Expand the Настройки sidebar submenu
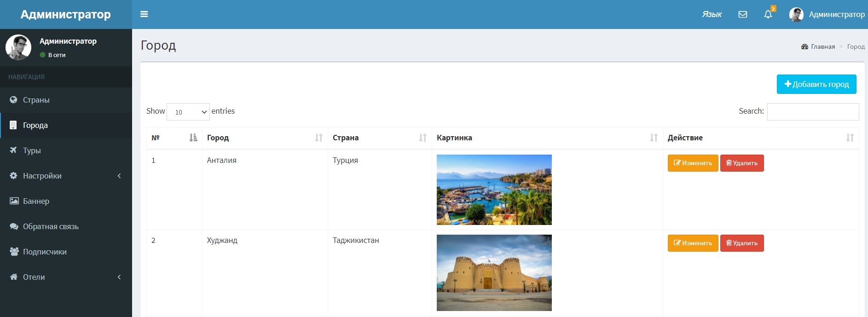The width and height of the screenshot is (868, 317). pos(66,176)
